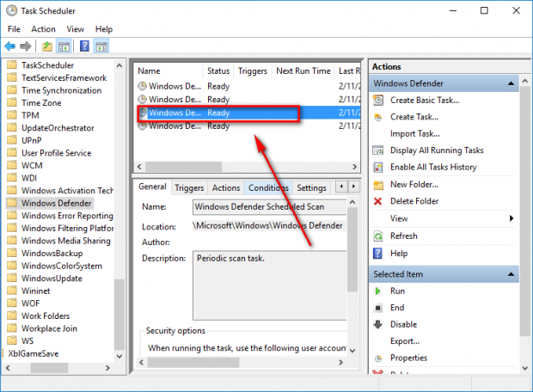Click Display All Running Tasks action

(x=437, y=150)
